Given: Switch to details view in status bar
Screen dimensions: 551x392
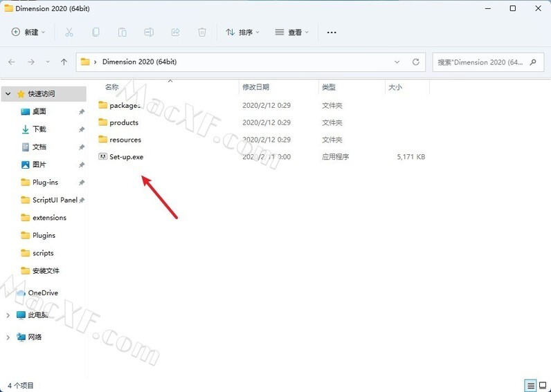Looking at the screenshot, I should coord(531,385).
